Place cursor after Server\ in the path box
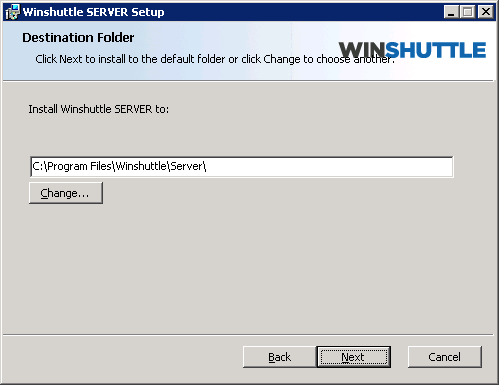Screen dimensions: 499x386 (207, 166)
